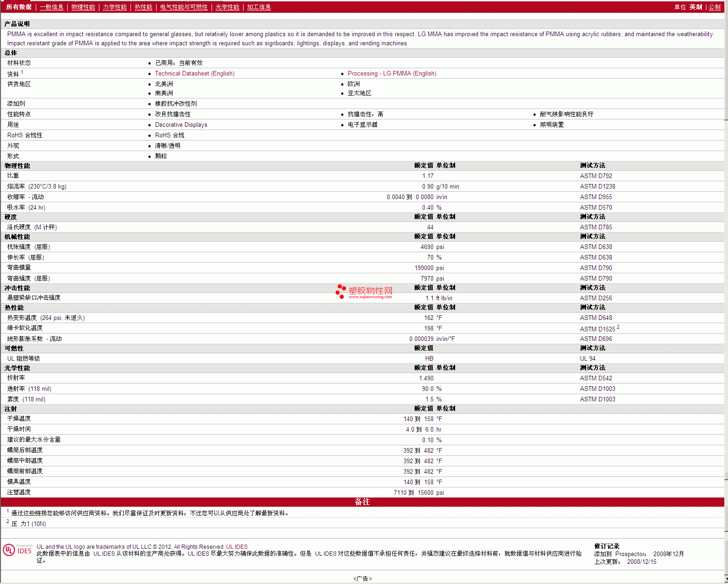Click the 折射率 value 1.490
This screenshot has height=584, width=728.
(x=426, y=379)
